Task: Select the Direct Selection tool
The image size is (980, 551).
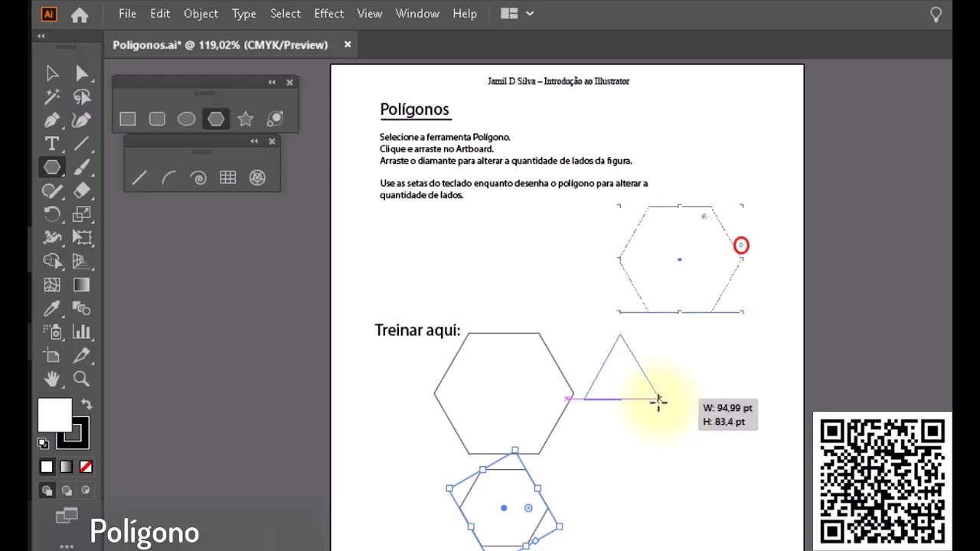Action: pos(82,73)
